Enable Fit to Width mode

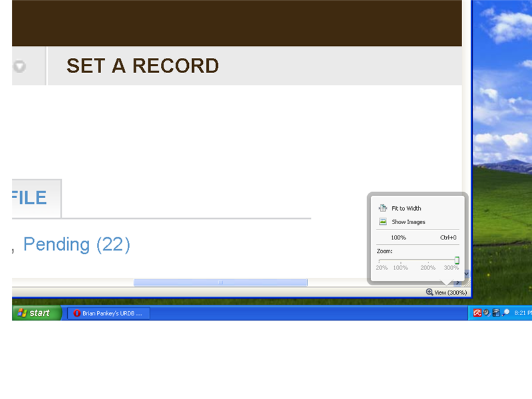[x=407, y=207]
